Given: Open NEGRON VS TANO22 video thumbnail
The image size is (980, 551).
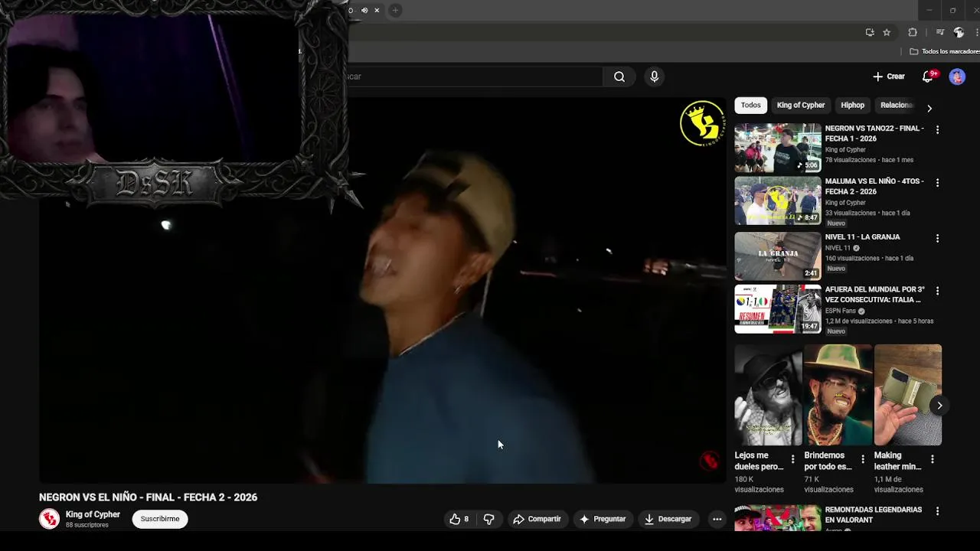Looking at the screenshot, I should coord(778,148).
